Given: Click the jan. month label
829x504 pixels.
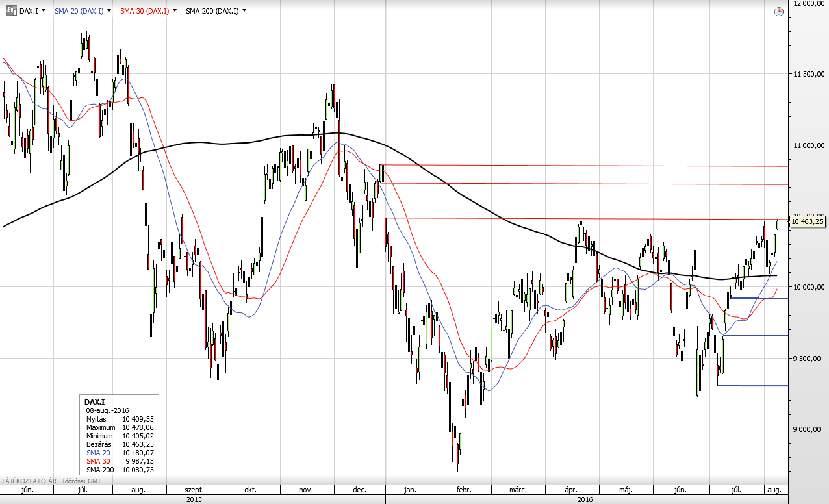Looking at the screenshot, I should pos(412,490).
